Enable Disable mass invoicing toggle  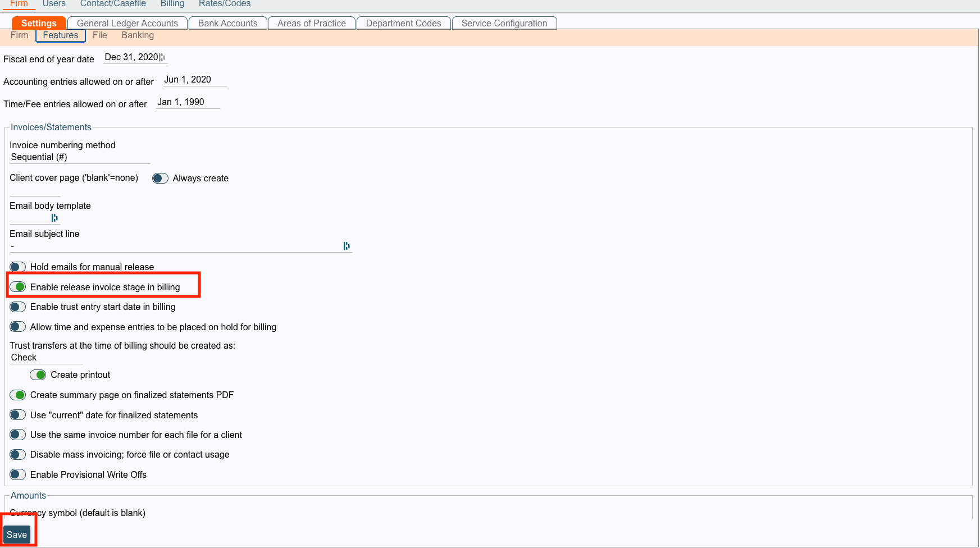click(x=18, y=455)
